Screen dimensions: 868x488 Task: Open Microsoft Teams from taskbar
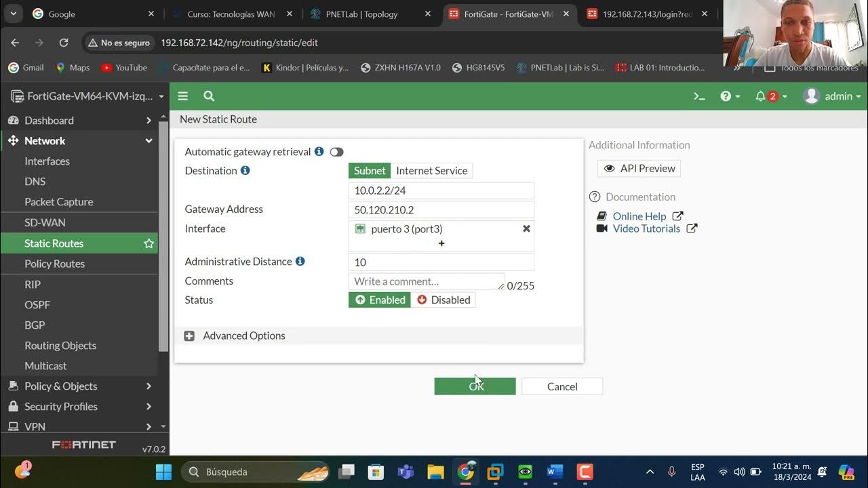(406, 472)
